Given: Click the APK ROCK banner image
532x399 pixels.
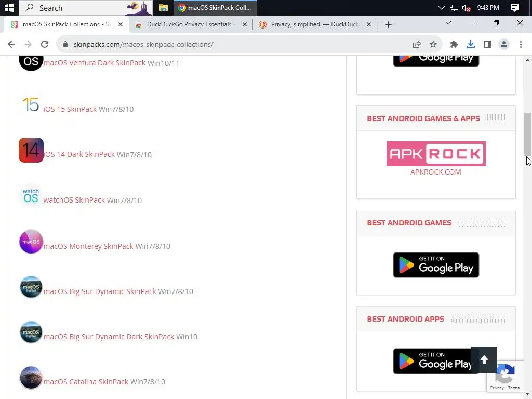Looking at the screenshot, I should click(x=436, y=154).
